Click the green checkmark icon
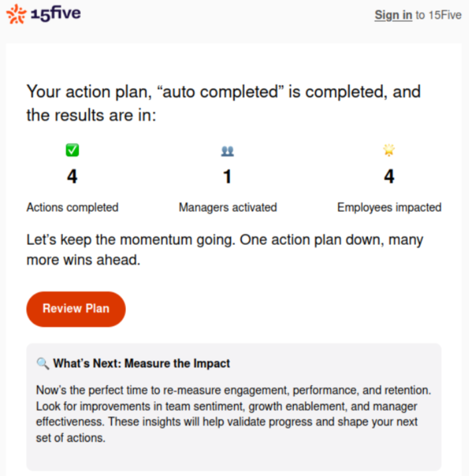 [x=72, y=150]
